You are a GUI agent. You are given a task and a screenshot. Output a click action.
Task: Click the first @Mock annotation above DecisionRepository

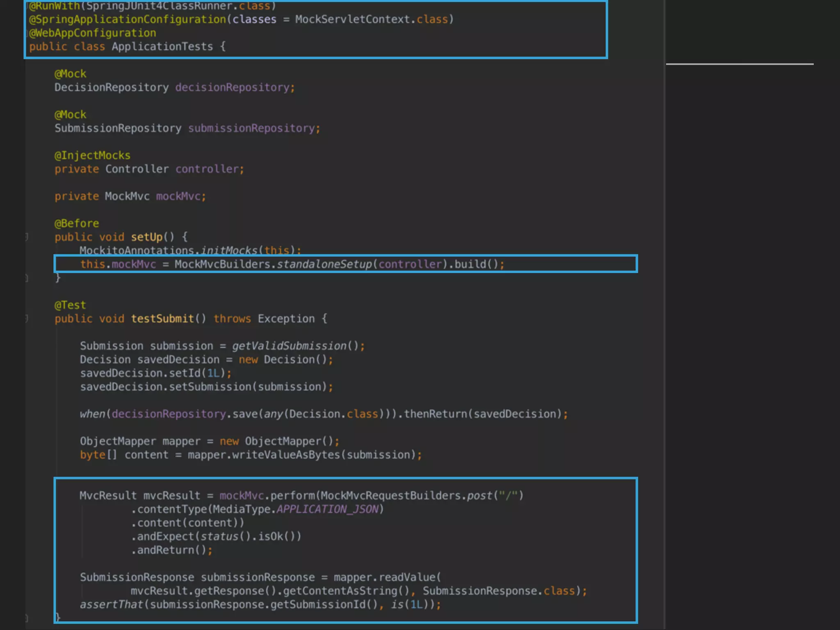[x=70, y=74]
